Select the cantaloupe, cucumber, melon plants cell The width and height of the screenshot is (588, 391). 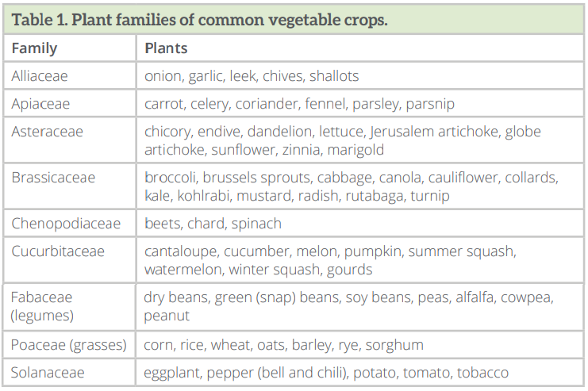(x=330, y=260)
